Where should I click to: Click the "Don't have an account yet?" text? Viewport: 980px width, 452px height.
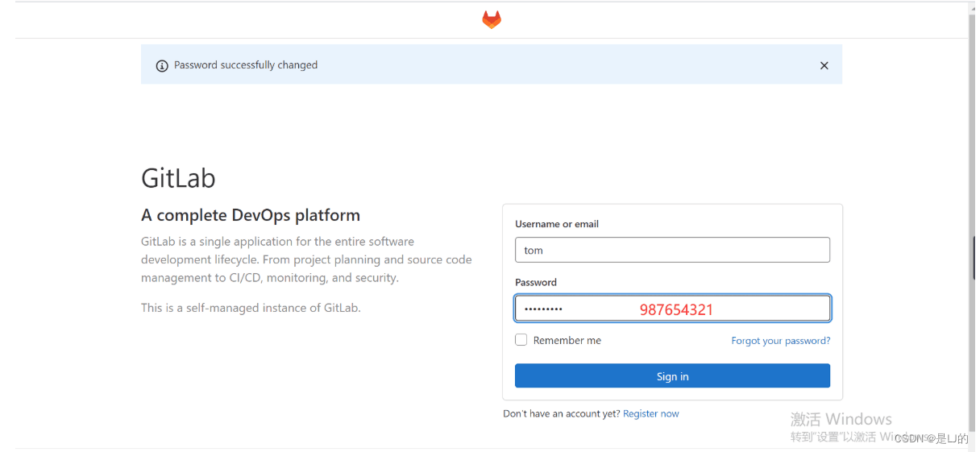(x=562, y=413)
